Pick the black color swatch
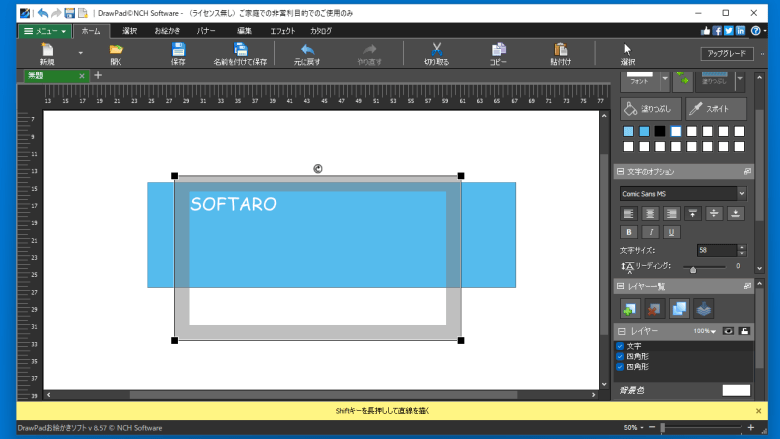This screenshot has height=439, width=780. 660,131
